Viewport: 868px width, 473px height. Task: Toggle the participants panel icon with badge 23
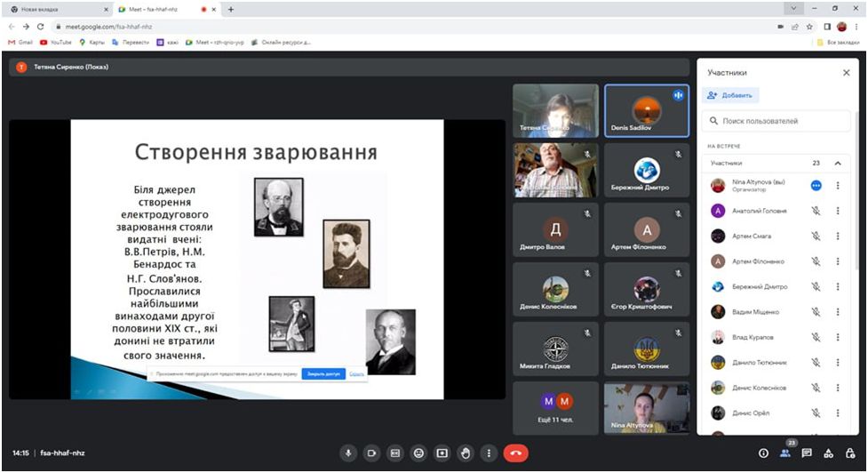[785, 453]
